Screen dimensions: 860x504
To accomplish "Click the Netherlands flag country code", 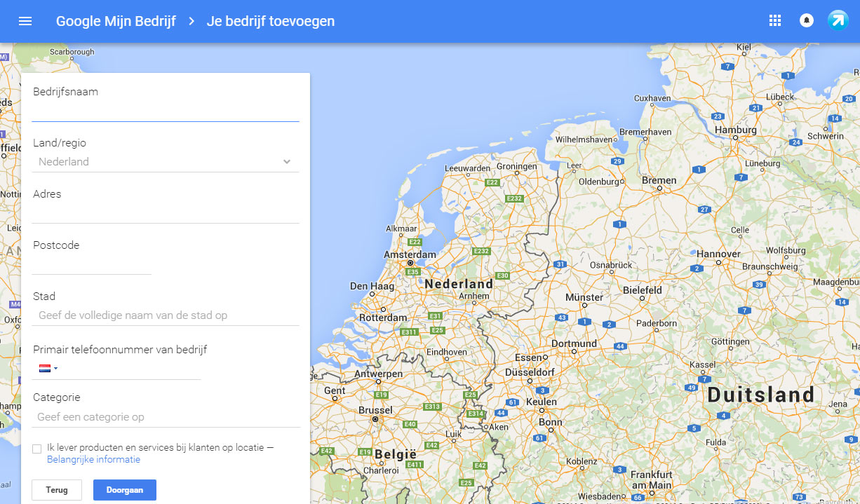I will tap(45, 368).
